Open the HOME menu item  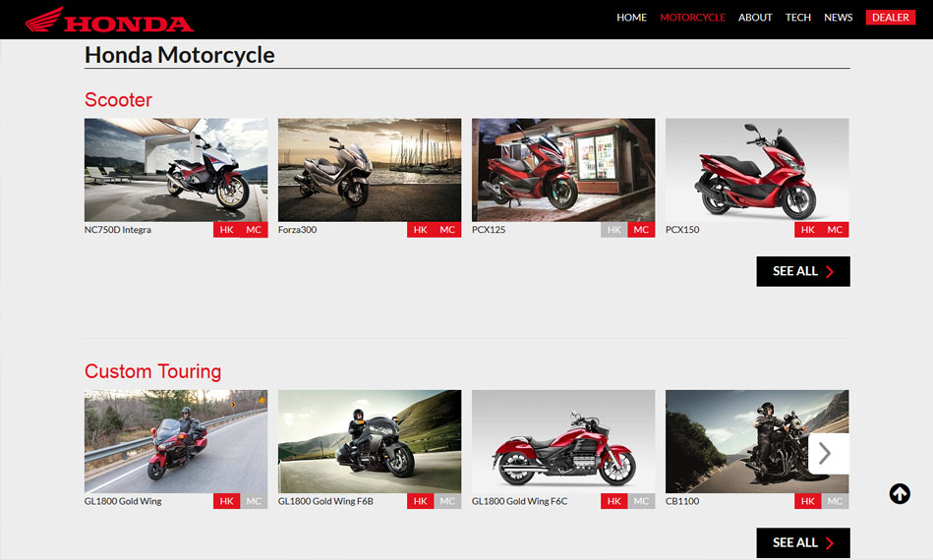pos(631,18)
